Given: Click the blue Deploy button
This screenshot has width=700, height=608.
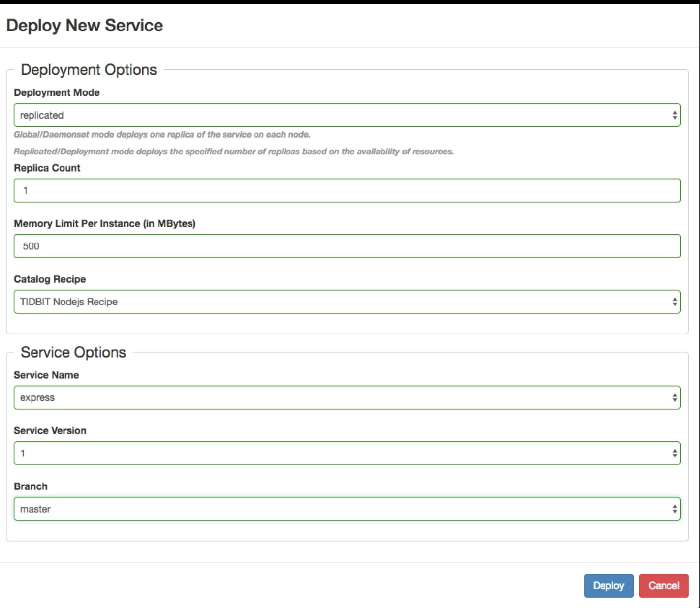Looking at the screenshot, I should 608,585.
